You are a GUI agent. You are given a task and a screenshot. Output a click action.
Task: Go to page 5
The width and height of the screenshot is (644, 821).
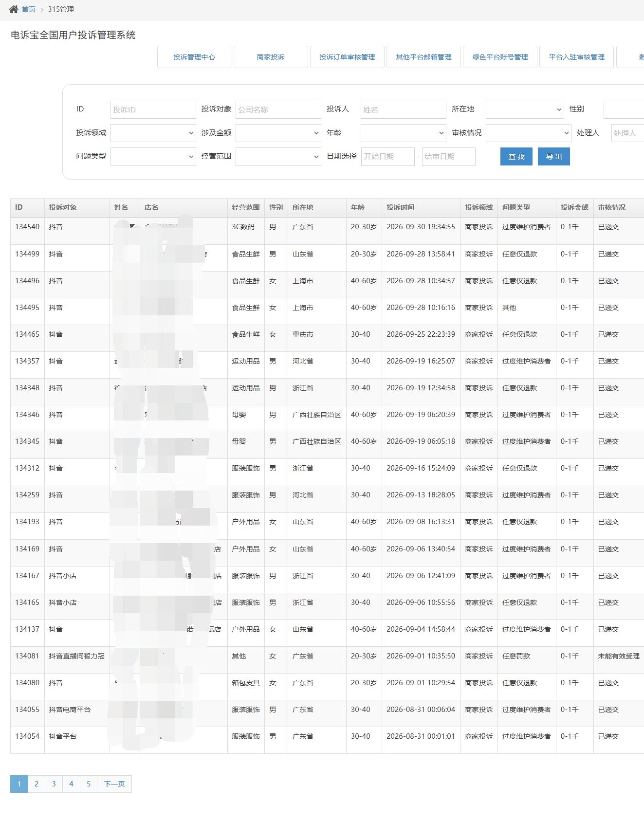point(89,784)
